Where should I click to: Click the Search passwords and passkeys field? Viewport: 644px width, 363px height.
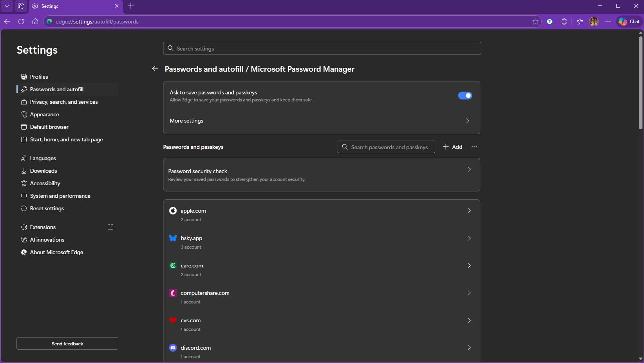coord(386,147)
